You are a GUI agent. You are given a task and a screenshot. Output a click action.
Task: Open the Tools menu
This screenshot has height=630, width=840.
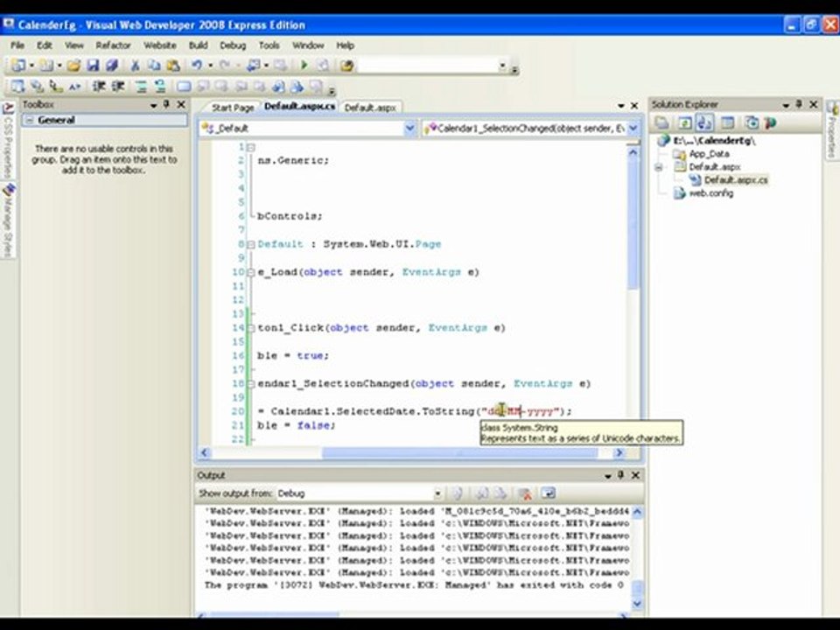tap(269, 45)
